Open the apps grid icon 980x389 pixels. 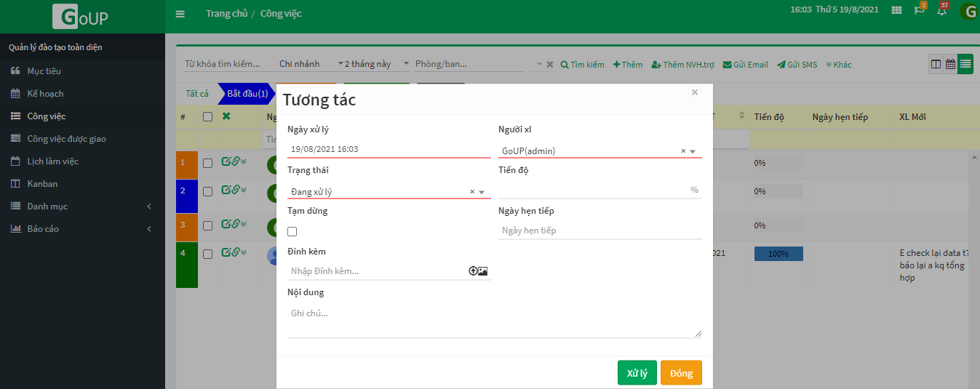(x=896, y=11)
